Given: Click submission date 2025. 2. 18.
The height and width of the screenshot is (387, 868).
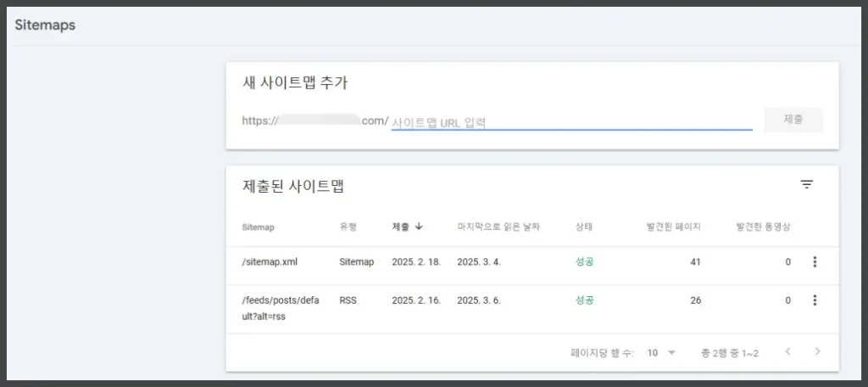Looking at the screenshot, I should 416,262.
